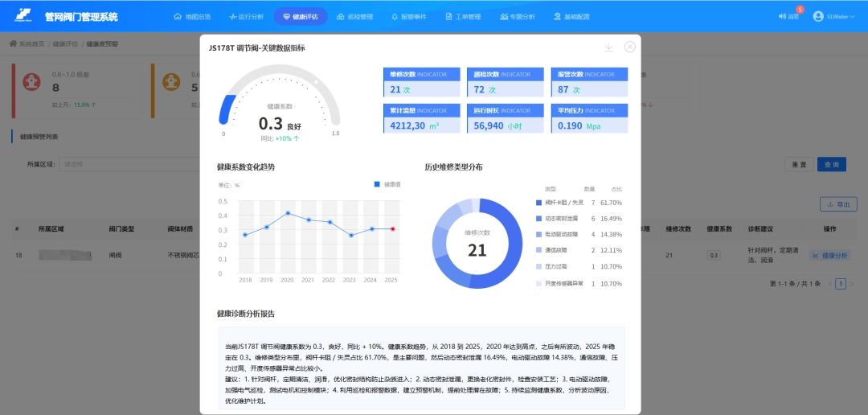868x415 pixels.
Task: Click the donut chart center 21
Action: [x=477, y=250]
